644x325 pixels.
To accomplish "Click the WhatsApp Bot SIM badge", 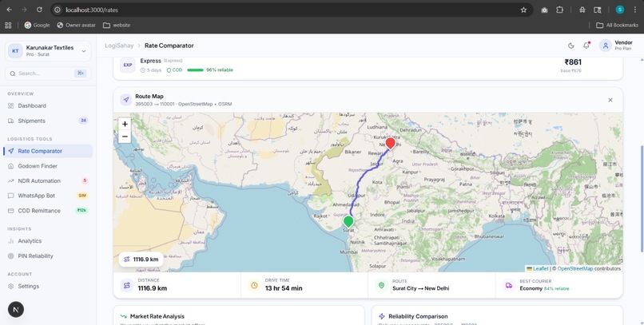I will [x=82, y=196].
